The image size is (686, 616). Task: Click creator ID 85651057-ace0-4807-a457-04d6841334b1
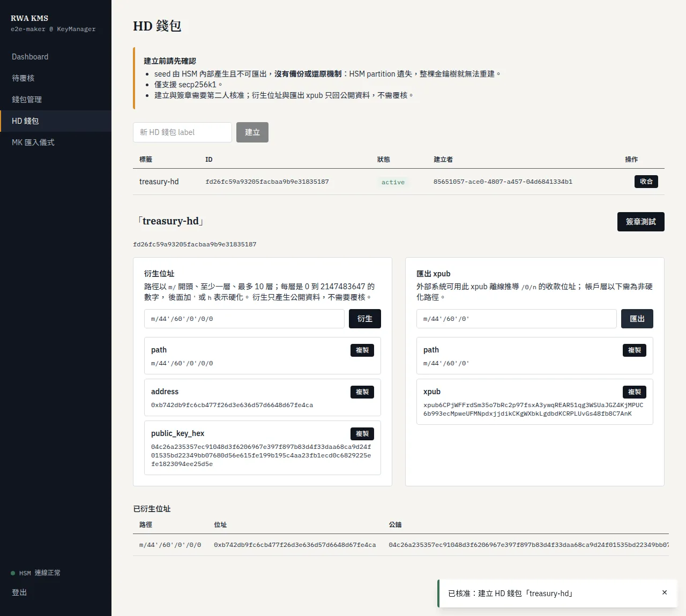[x=503, y=182]
